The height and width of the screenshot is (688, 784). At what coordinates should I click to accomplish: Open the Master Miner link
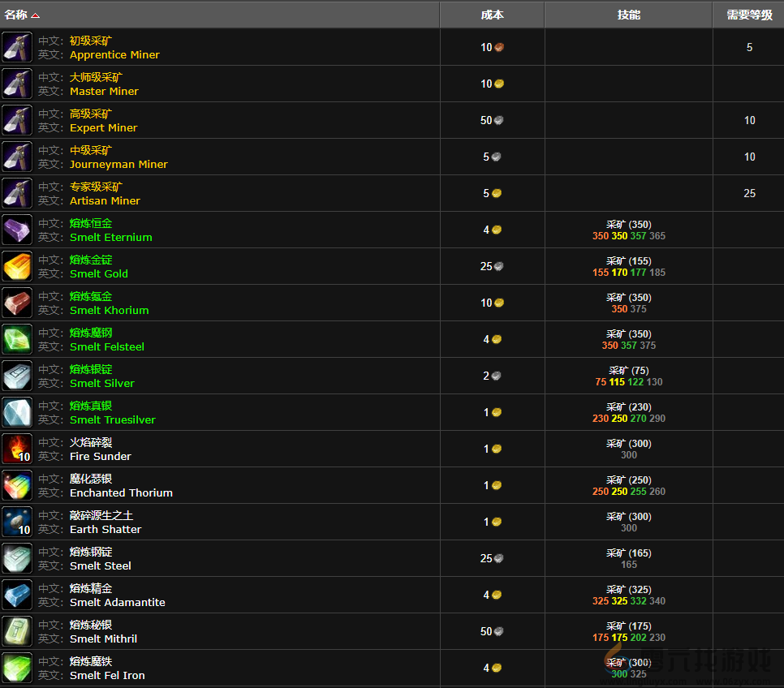(x=104, y=92)
